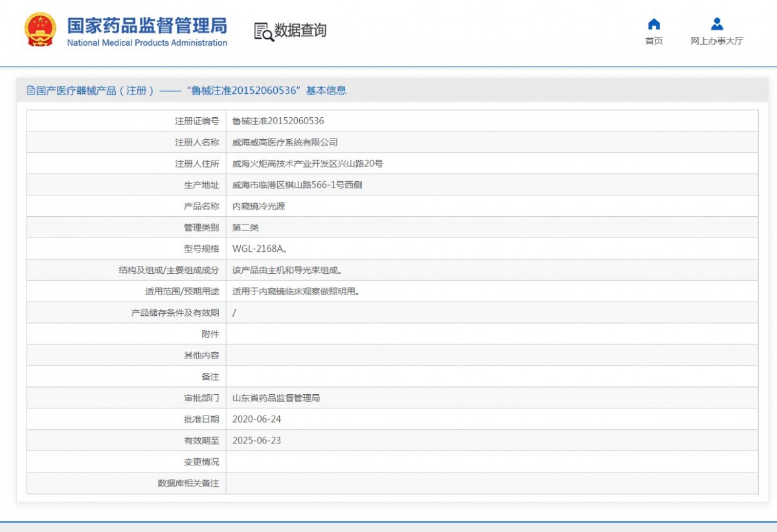Click the panel title 国产医疗器械产品（注册）基本信息

186,91
